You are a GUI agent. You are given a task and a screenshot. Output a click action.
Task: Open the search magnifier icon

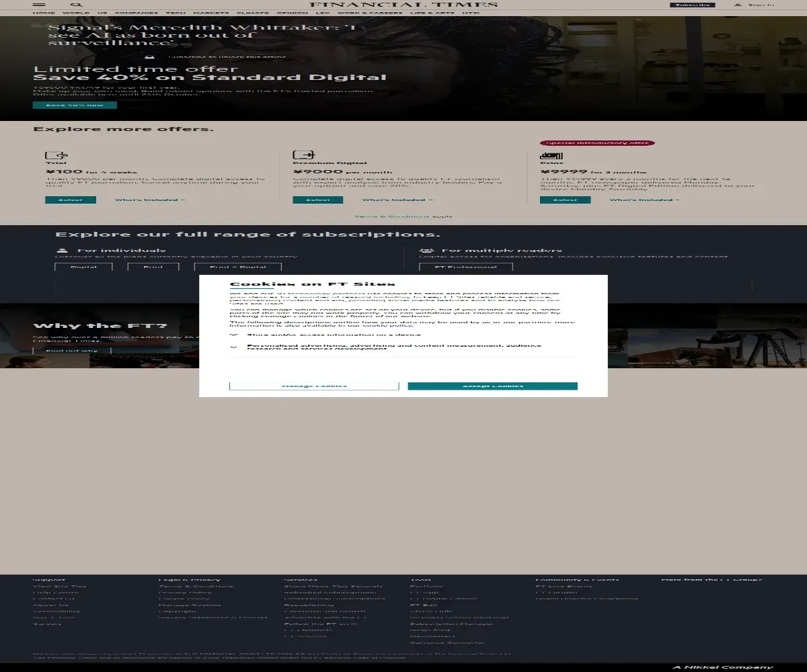click(x=77, y=5)
